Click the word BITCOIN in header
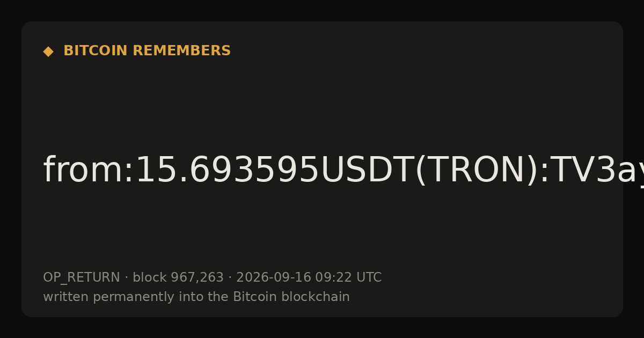This screenshot has width=644, height=338. [x=96, y=51]
